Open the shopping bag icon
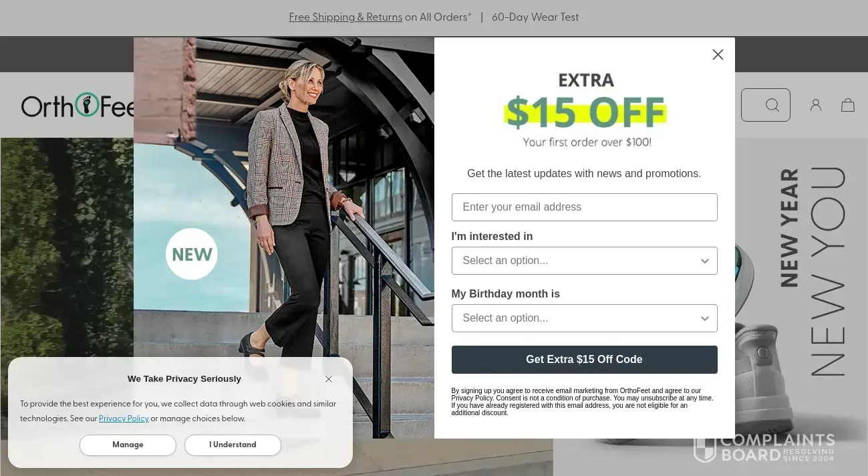Viewport: 868px width, 476px height. click(x=848, y=105)
